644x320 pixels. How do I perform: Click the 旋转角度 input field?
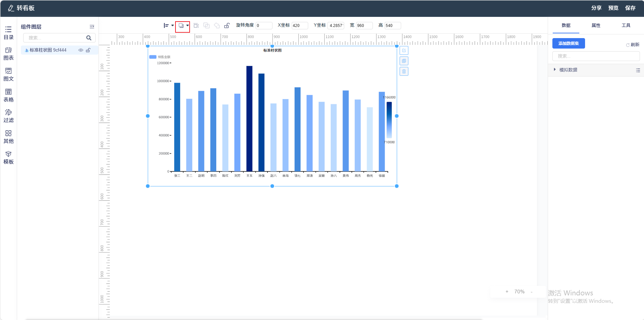264,26
